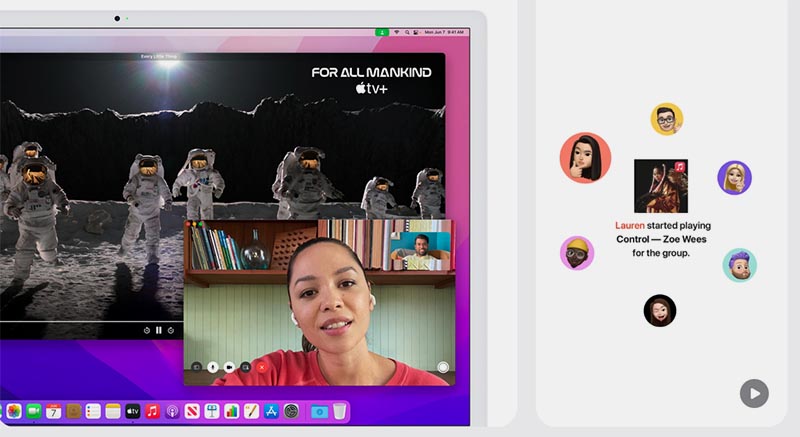Image resolution: width=800 pixels, height=437 pixels.
Task: Open the Trash in the Dock
Action: (x=339, y=411)
